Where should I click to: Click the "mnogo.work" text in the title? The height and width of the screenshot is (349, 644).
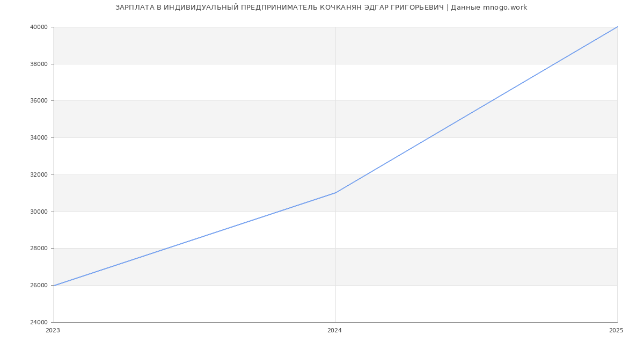click(505, 8)
